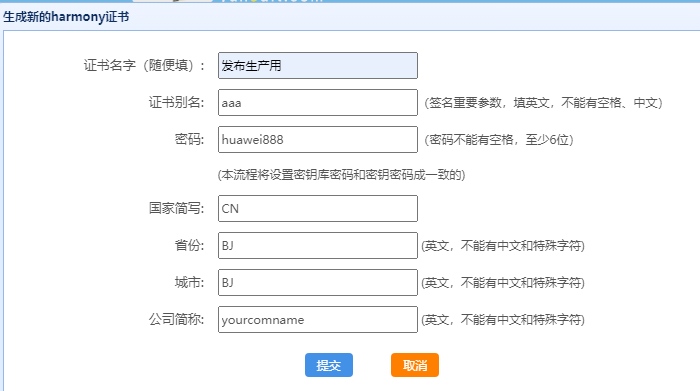The height and width of the screenshot is (391, 700).
Task: Click the 国家简写 label
Action: (176, 208)
